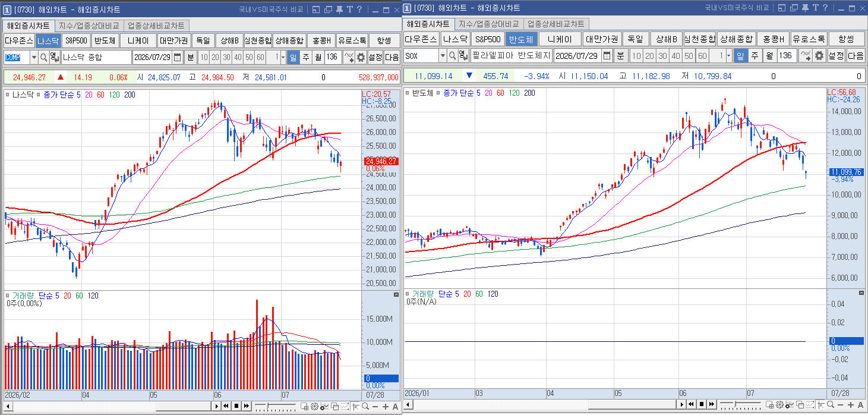This screenshot has width=868, height=415.
Task: Switch to 지수/업종상대비교 tab in left window
Action: (89, 26)
